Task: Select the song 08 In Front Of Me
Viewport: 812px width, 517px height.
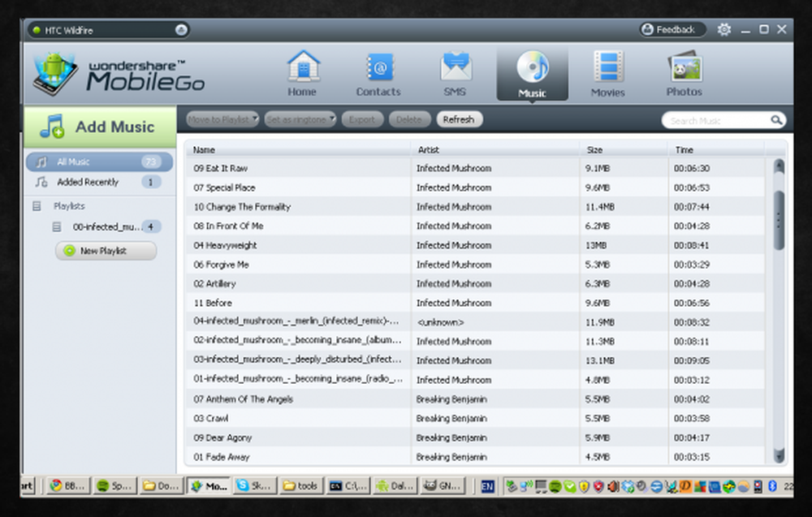Action: pyautogui.click(x=475, y=226)
